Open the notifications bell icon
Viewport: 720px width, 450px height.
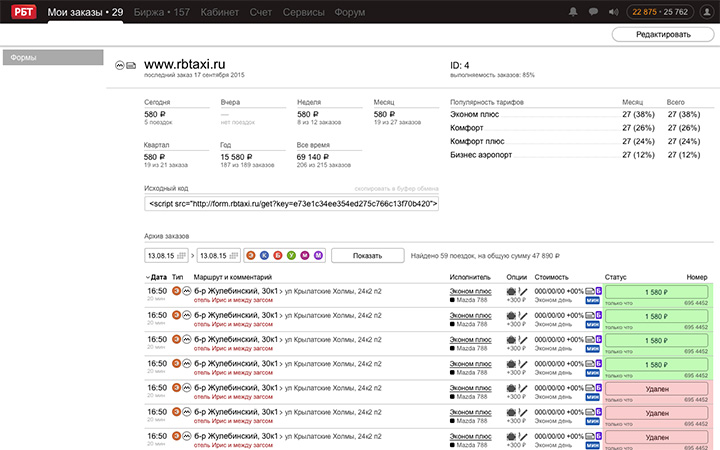(573, 12)
